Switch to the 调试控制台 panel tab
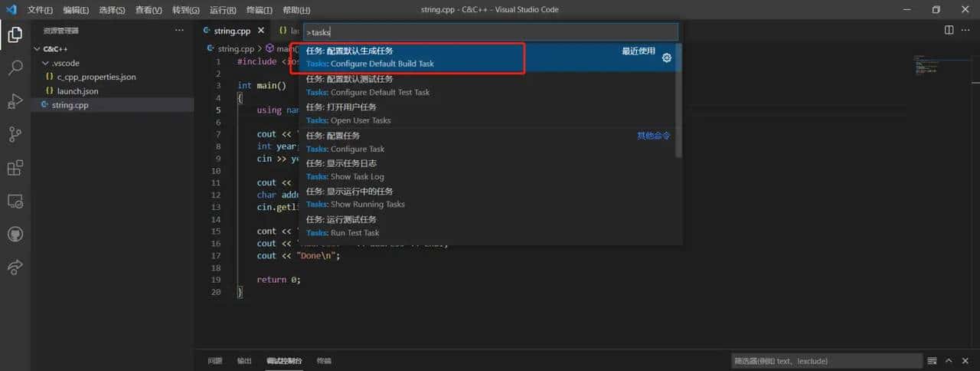Image resolution: width=980 pixels, height=371 pixels. (x=284, y=361)
